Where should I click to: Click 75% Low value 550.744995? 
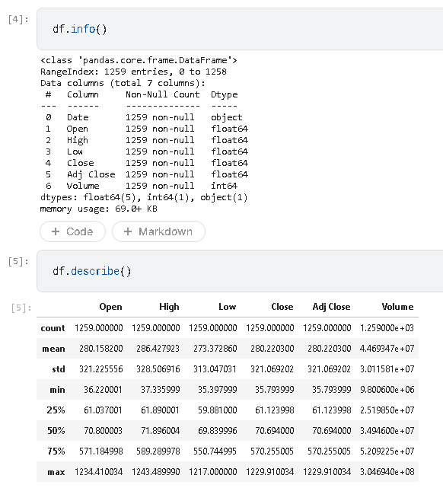point(215,451)
